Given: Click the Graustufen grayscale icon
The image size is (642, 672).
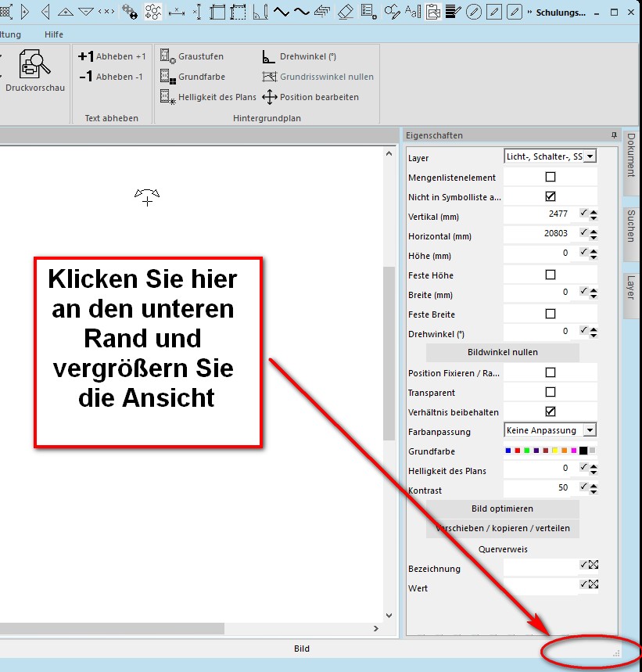Looking at the screenshot, I should coord(167,56).
